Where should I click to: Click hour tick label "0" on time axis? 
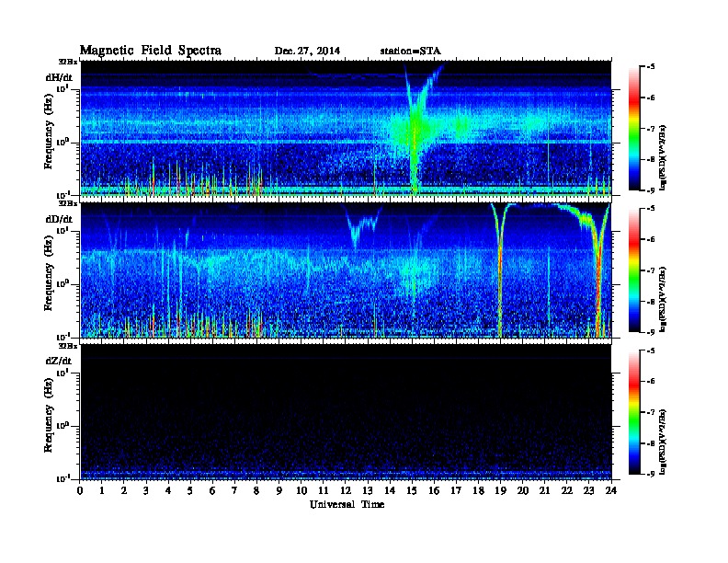click(80, 490)
